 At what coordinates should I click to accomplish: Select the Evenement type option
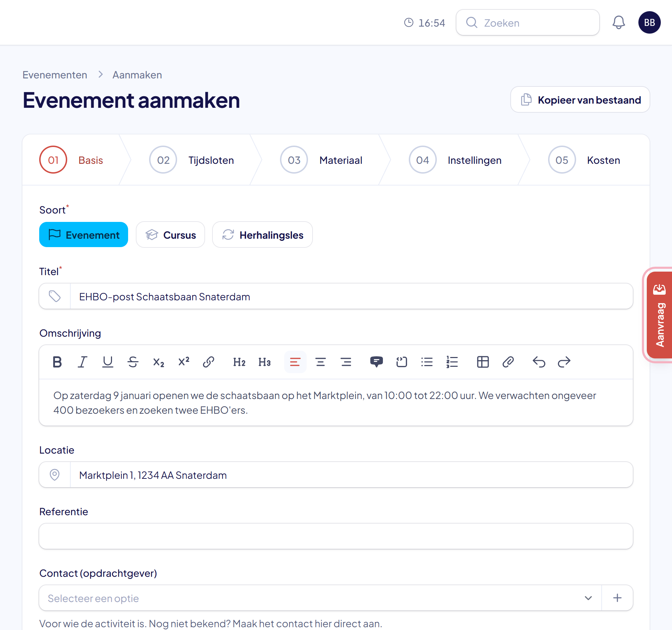click(84, 234)
